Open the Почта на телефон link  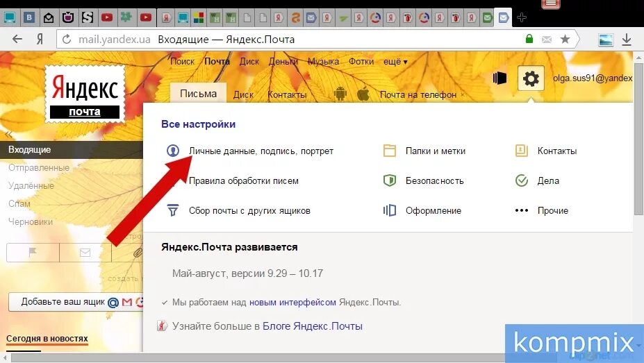pos(418,94)
